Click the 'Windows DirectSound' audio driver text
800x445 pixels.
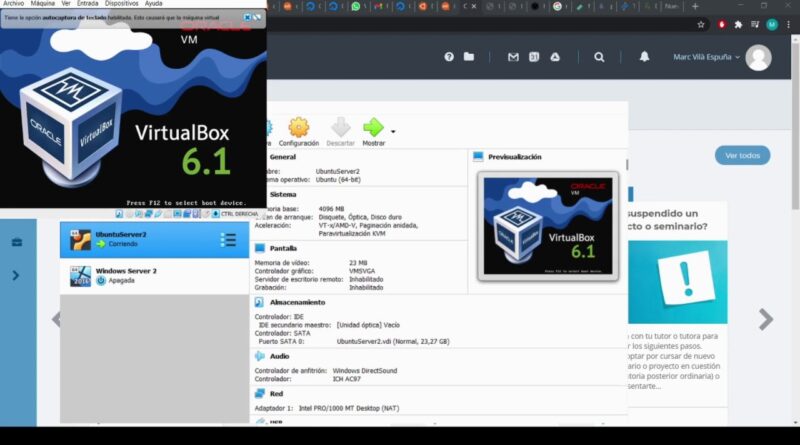click(x=365, y=371)
